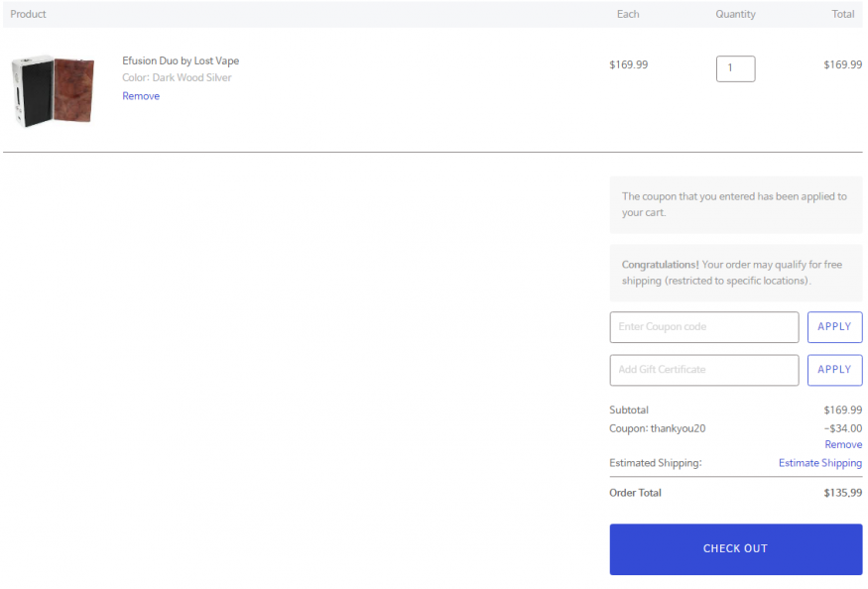Click the Add Gift Certificate field

coord(703,370)
